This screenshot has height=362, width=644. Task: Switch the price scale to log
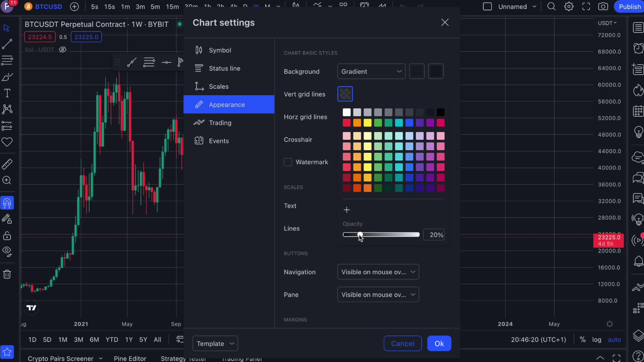(x=597, y=340)
